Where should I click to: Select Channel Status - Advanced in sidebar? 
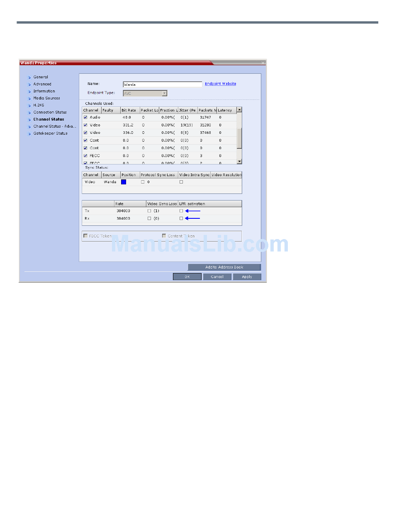click(55, 126)
